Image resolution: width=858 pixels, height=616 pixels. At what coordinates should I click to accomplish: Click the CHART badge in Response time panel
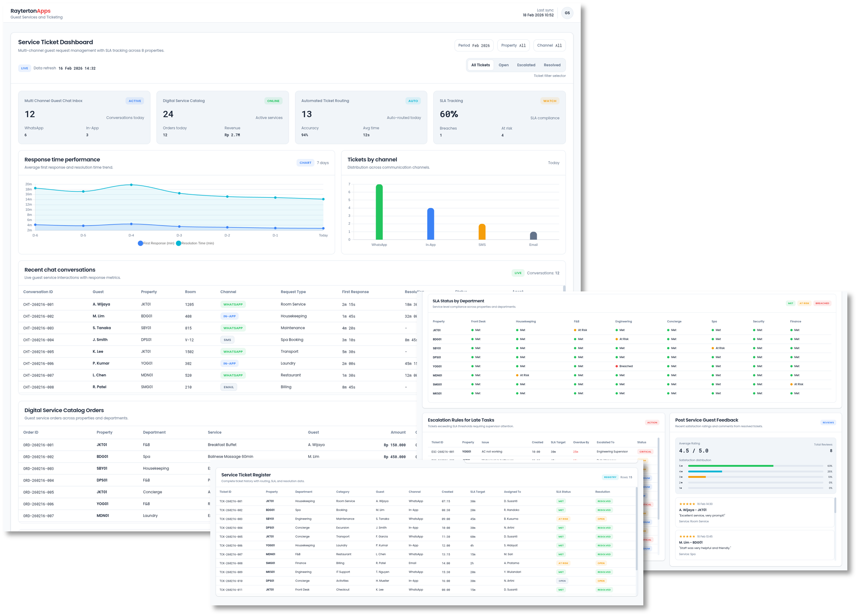pos(305,163)
